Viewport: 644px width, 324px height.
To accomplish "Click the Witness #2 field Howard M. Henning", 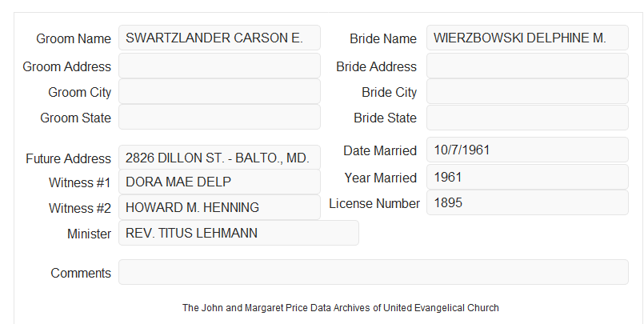I will click(x=219, y=207).
